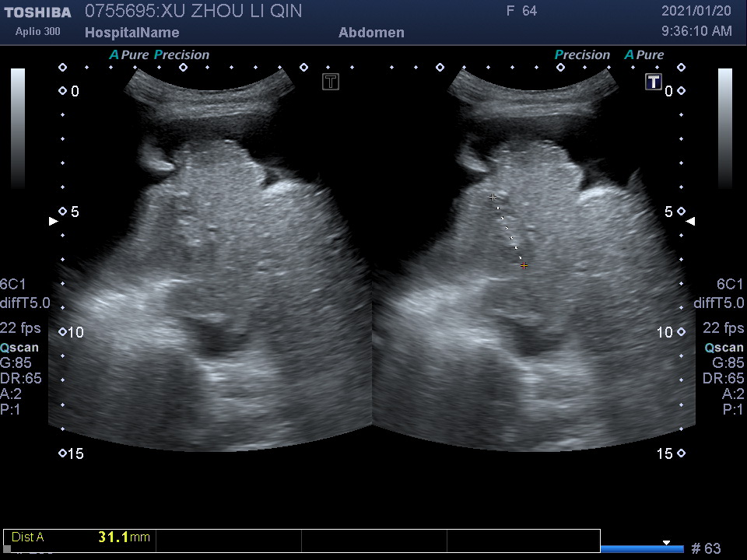Click the left G:85 gain value
The width and height of the screenshot is (747, 560).
(16, 363)
